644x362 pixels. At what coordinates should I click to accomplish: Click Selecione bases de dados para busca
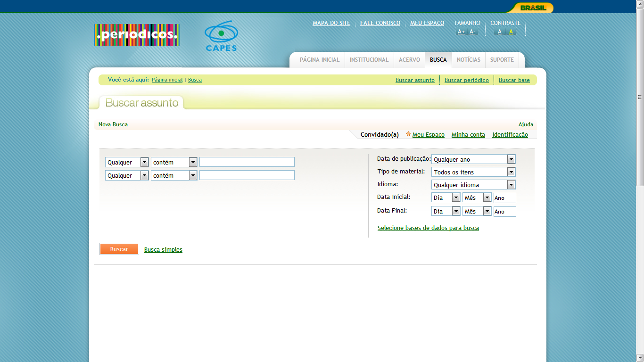click(x=428, y=228)
